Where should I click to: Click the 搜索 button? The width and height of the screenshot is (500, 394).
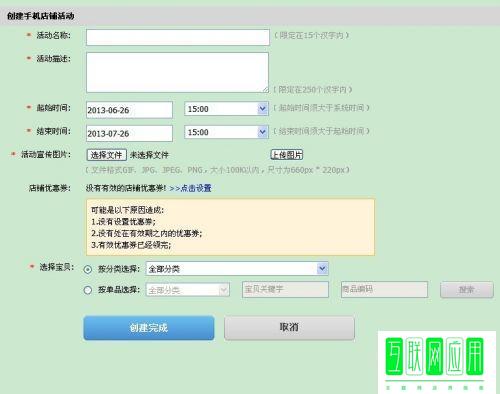[467, 290]
